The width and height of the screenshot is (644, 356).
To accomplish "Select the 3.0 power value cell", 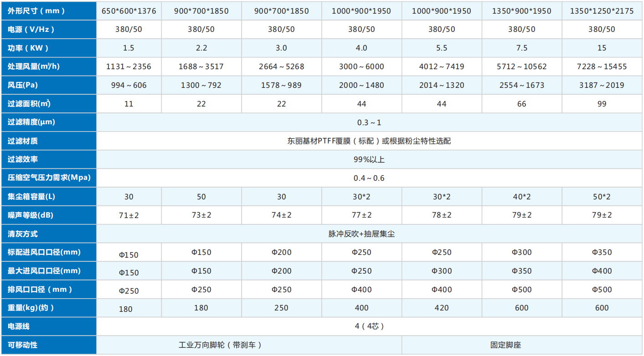I will (282, 48).
